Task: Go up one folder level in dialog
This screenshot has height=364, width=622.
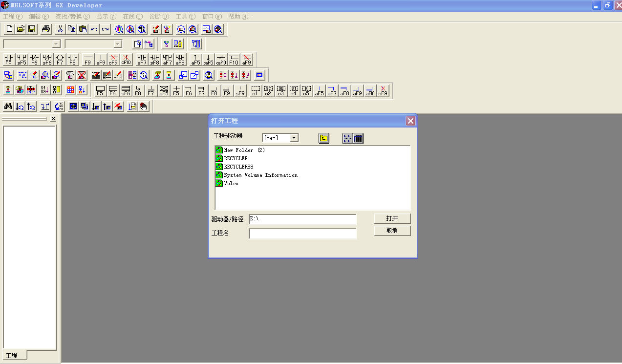Action: coord(323,138)
